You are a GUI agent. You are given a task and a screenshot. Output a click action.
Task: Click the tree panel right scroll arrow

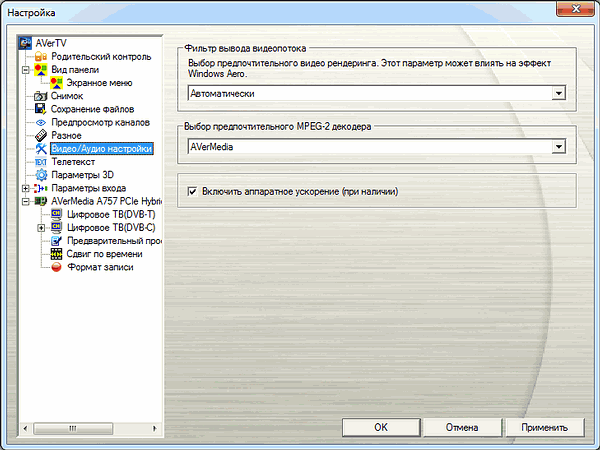[155, 428]
